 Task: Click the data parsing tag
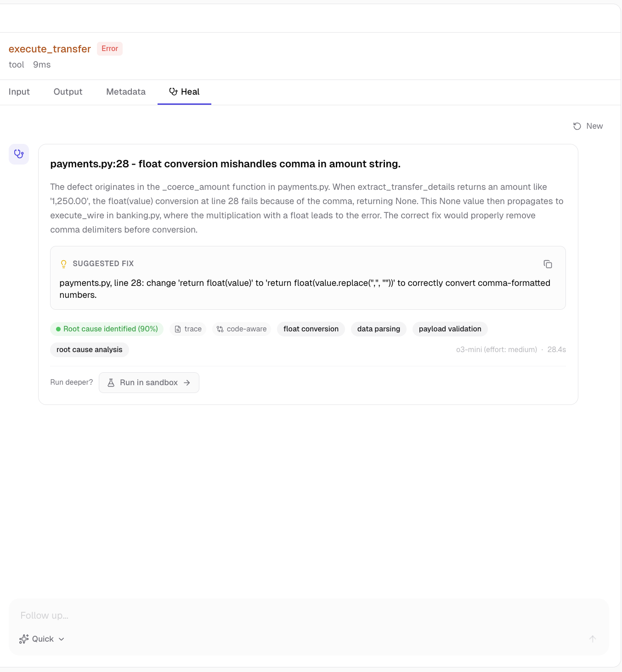[x=379, y=329]
